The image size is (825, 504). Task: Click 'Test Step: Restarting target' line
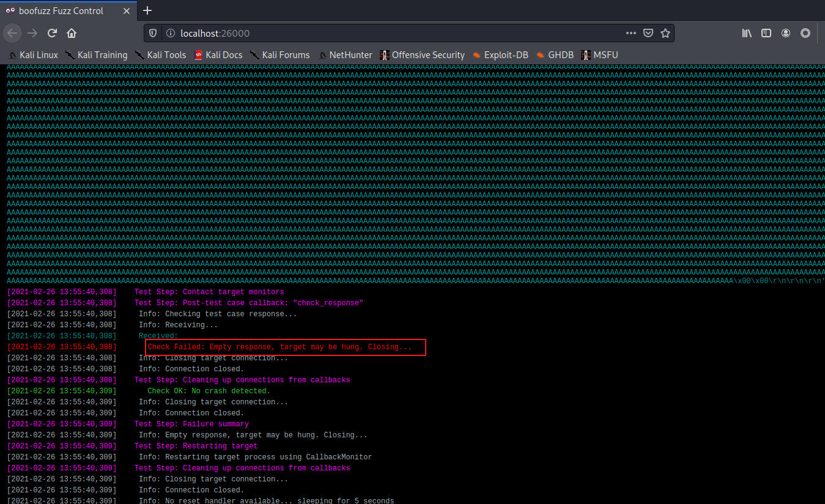(196, 446)
